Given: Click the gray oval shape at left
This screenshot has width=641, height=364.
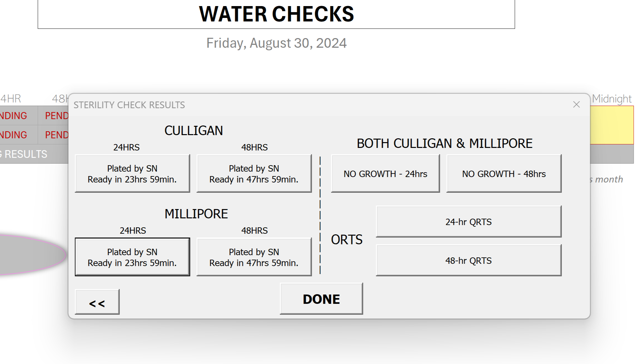Looking at the screenshot, I should (x=32, y=255).
